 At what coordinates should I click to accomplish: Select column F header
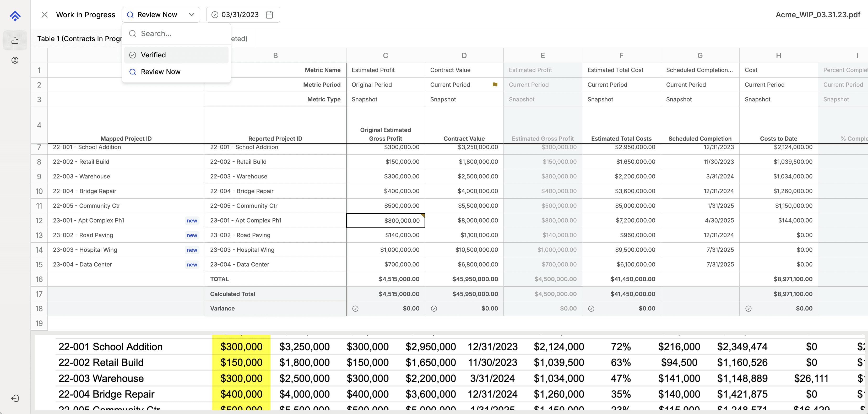tap(621, 55)
